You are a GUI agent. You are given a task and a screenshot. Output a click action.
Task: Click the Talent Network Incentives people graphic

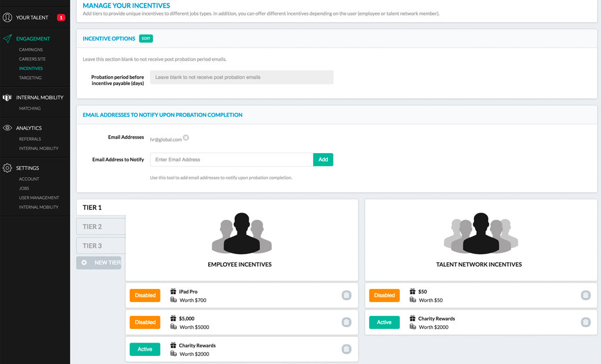point(481,233)
